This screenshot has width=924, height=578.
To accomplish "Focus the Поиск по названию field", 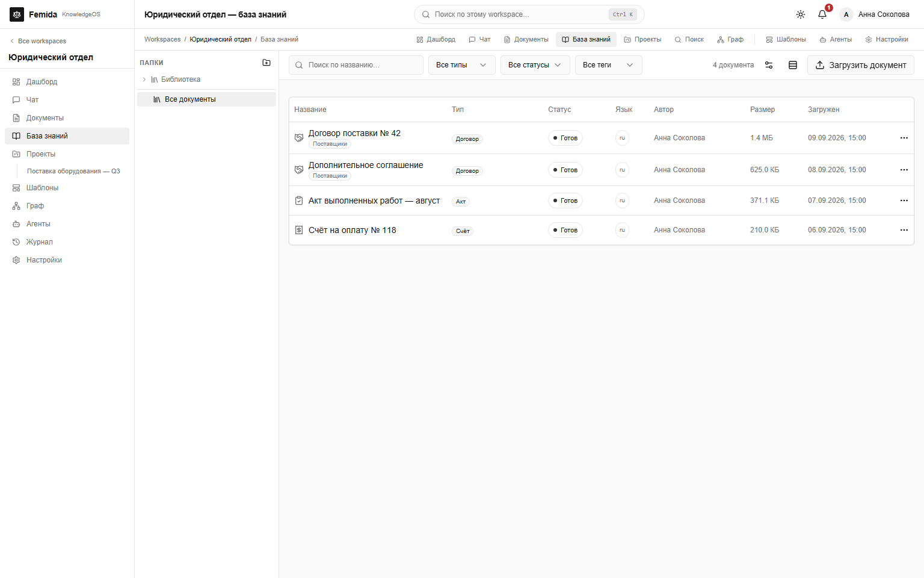I will tap(356, 65).
